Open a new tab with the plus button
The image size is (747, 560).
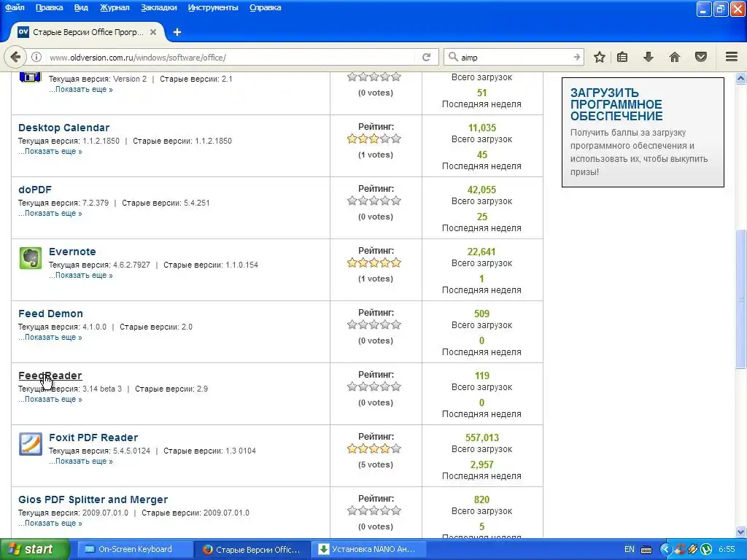(x=177, y=32)
